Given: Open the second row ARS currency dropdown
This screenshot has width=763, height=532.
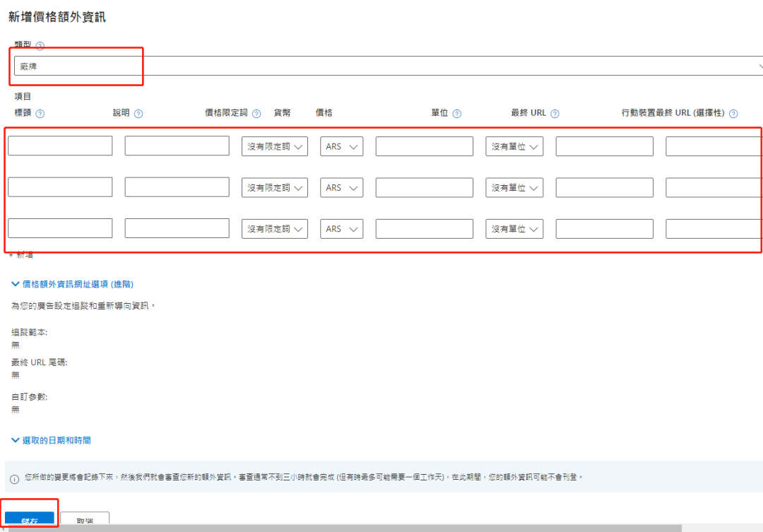Looking at the screenshot, I should 341,187.
